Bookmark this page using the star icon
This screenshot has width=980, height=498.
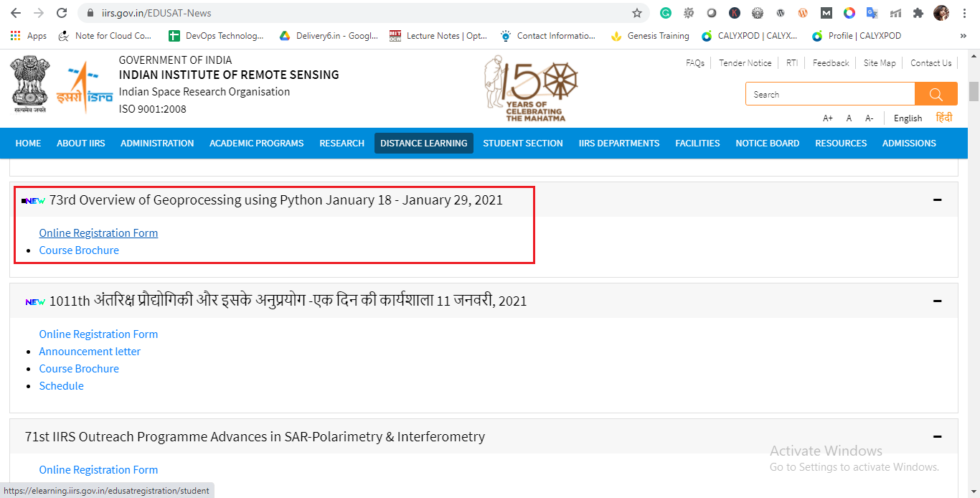coord(637,12)
